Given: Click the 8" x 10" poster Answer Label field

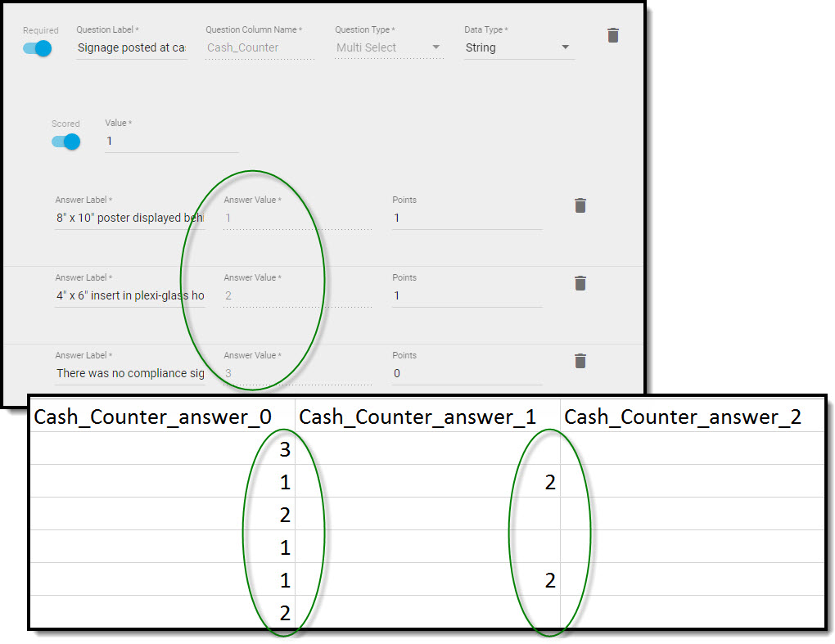Looking at the screenshot, I should 131,218.
